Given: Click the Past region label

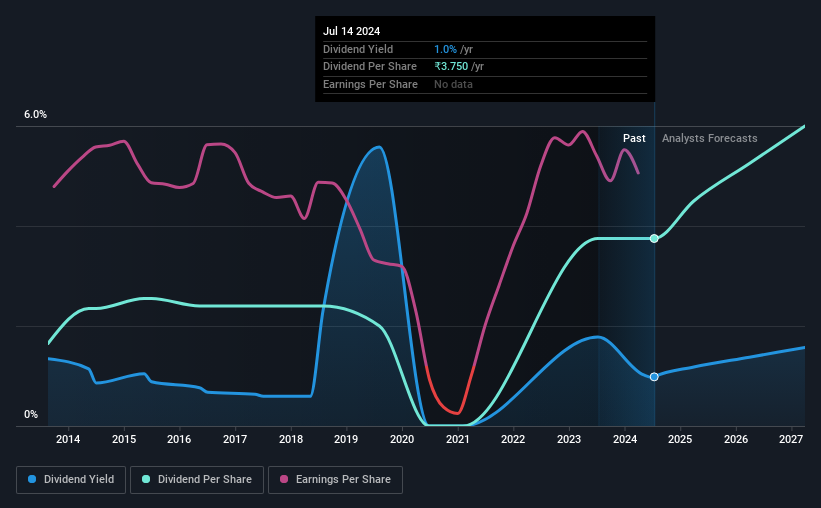Looking at the screenshot, I should (x=634, y=138).
